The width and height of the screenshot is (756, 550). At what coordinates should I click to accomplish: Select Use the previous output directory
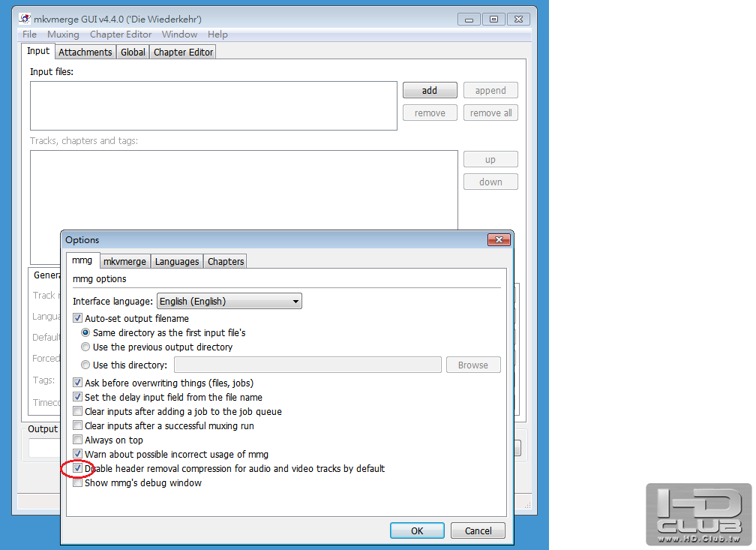point(85,347)
